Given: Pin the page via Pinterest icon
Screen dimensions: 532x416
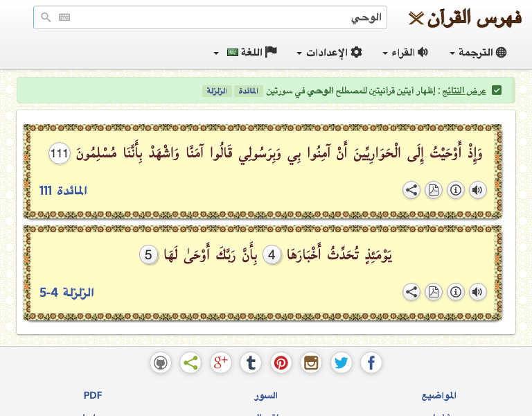Looking at the screenshot, I should coord(281,363).
